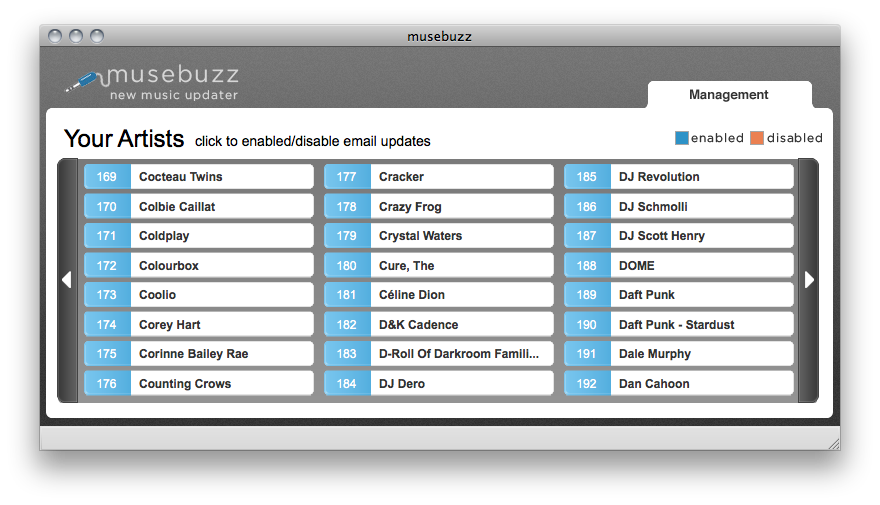Select the DOME entry

tap(679, 265)
